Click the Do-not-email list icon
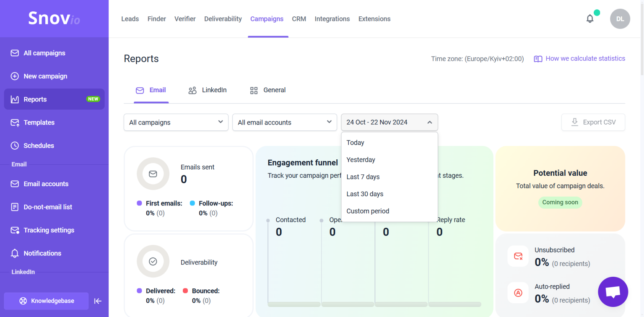This screenshot has width=644, height=317. pyautogui.click(x=15, y=207)
